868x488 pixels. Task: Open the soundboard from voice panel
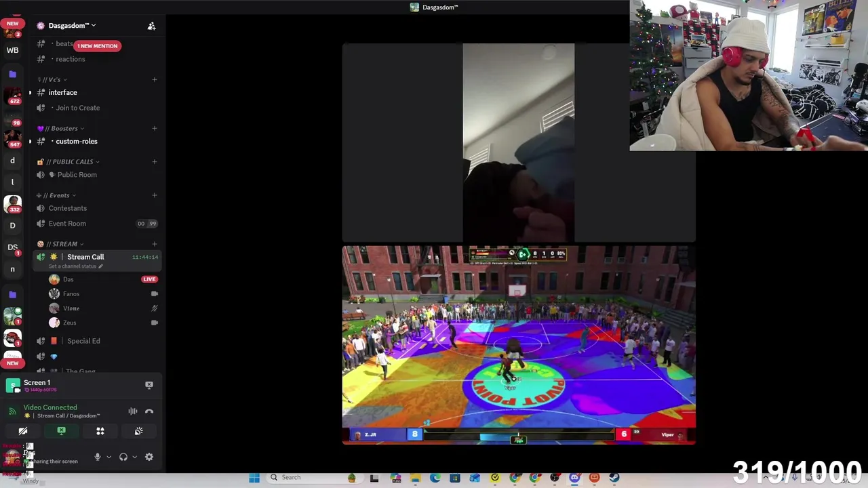pyautogui.click(x=138, y=431)
